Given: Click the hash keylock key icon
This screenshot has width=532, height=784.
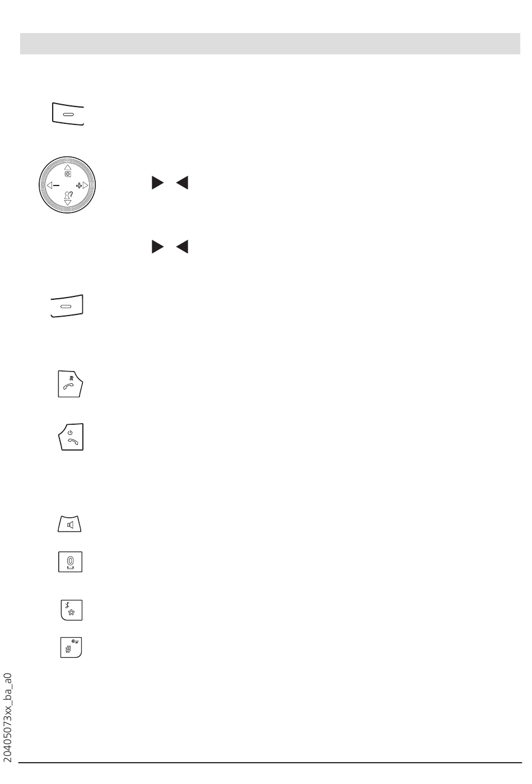Looking at the screenshot, I should coord(71,647).
